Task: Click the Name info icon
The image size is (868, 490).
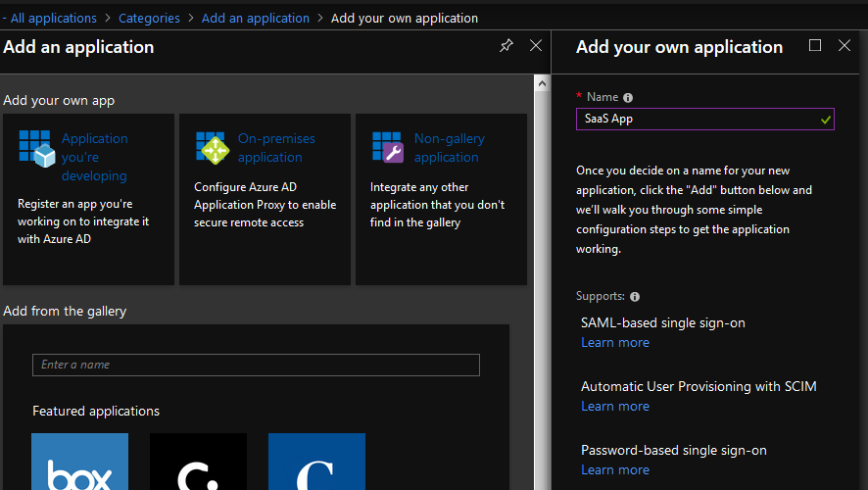Action: (628, 97)
